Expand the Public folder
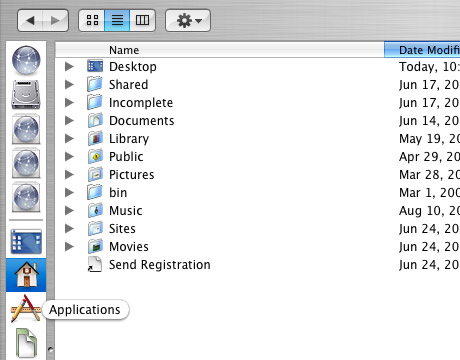This screenshot has width=460, height=360. [x=69, y=156]
